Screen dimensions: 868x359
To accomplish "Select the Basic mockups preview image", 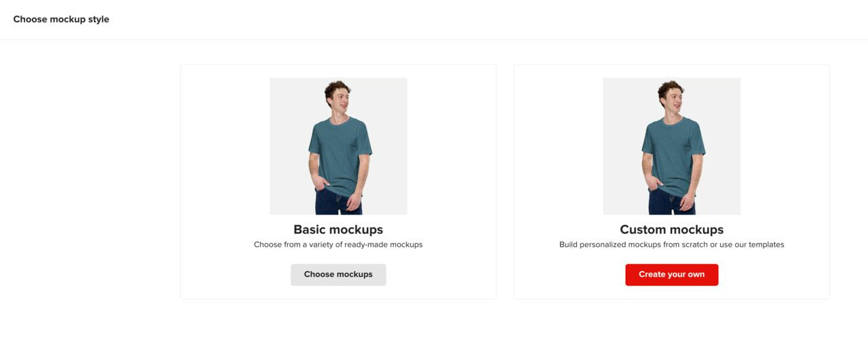I will pyautogui.click(x=338, y=146).
